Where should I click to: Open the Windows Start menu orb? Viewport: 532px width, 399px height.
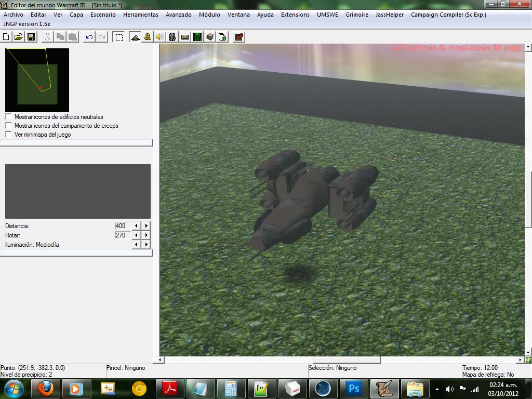point(14,389)
